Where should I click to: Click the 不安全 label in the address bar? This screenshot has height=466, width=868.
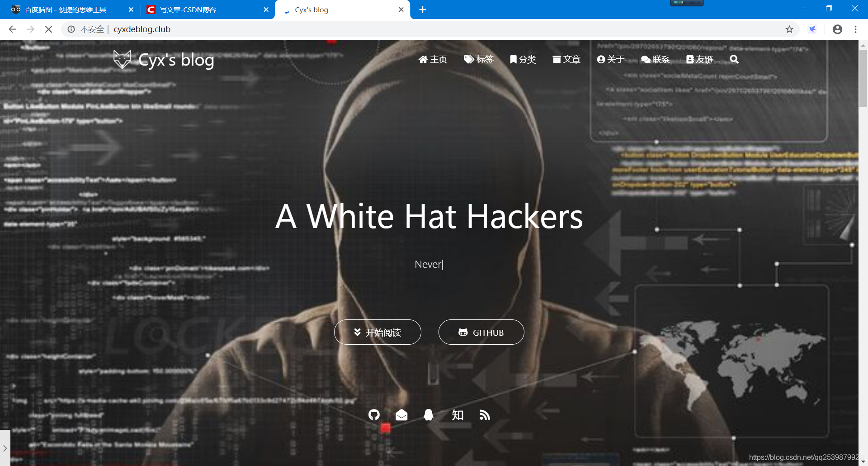pyautogui.click(x=92, y=29)
